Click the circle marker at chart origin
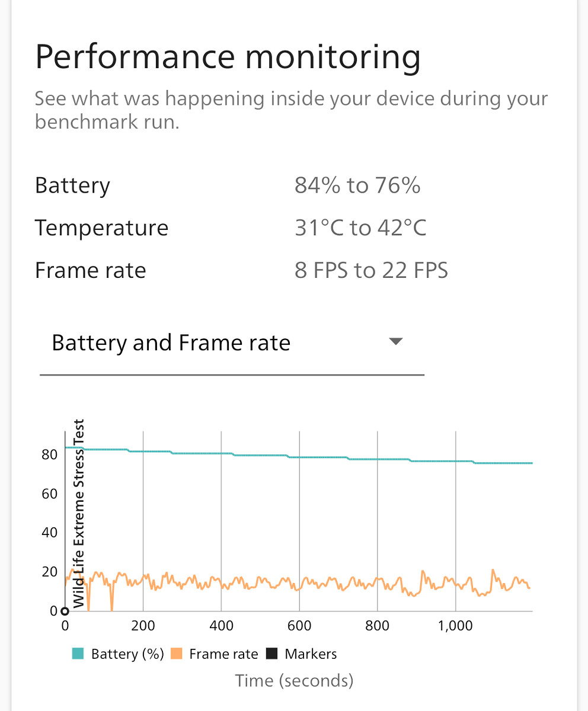 point(65,611)
